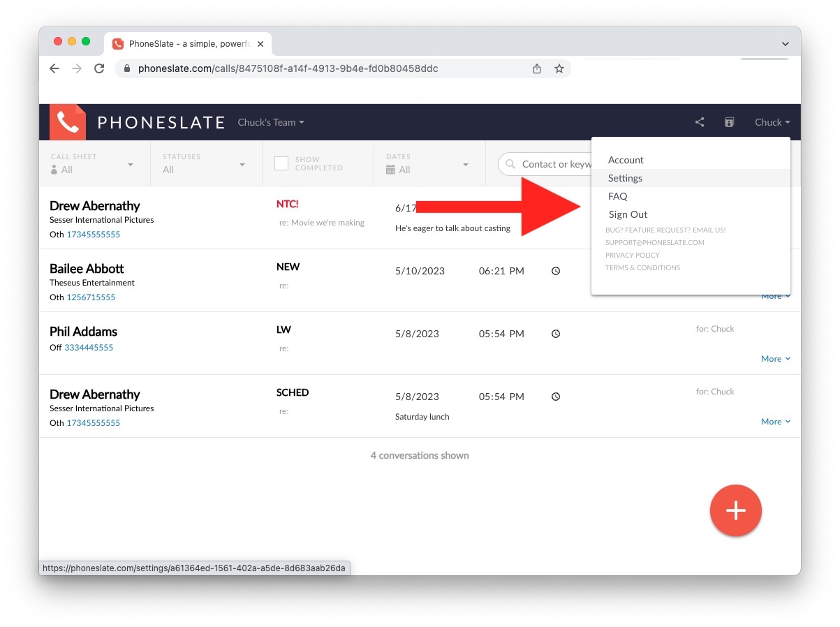Screen dimensions: 840x627
Task: Click the PHONESLATE wordmark
Action: 161,123
